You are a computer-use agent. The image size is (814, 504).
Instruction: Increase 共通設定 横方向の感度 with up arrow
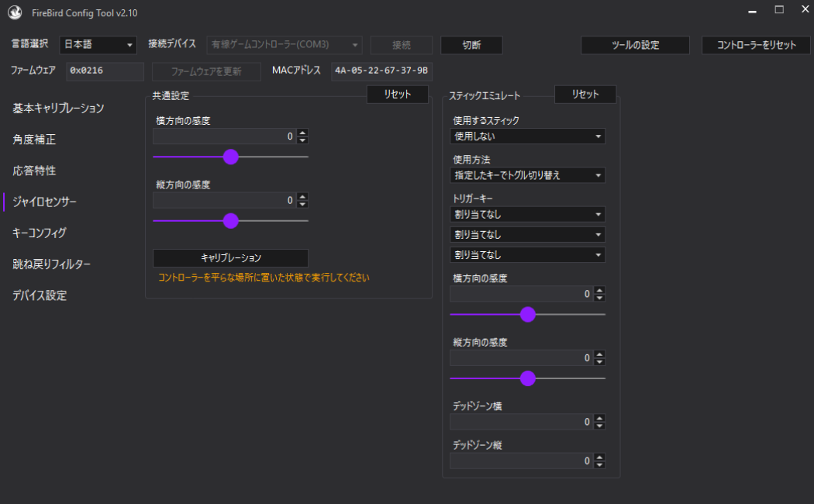[302, 133]
